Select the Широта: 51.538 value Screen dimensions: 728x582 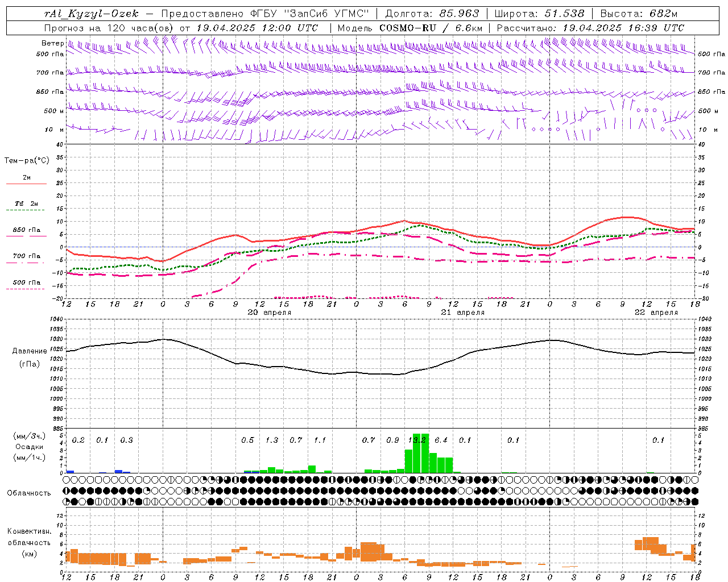click(x=540, y=14)
